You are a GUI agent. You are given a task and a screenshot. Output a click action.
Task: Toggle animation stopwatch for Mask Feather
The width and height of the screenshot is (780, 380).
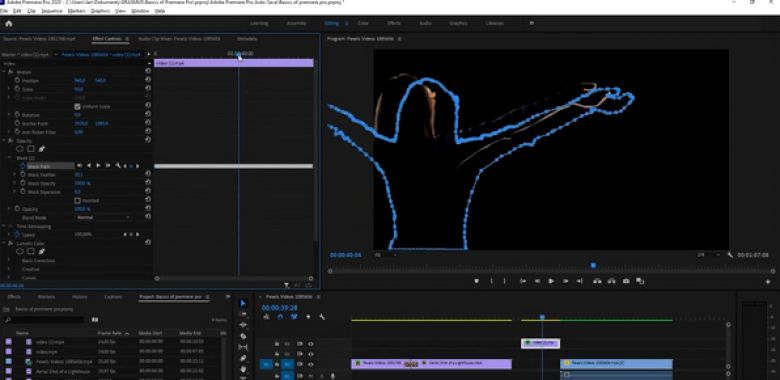(x=23, y=175)
